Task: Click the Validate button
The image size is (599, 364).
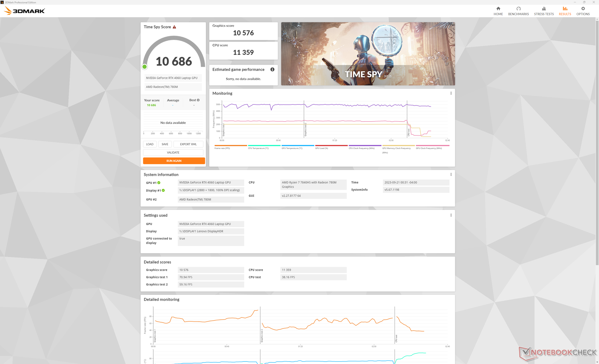Action: (173, 152)
